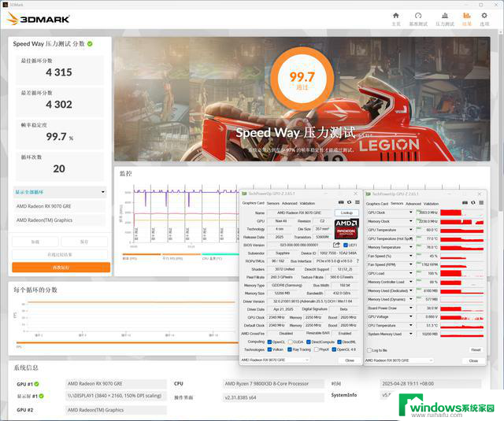The height and width of the screenshot is (421, 504).
Task: Open Fan Speed (RPM) sensor dropdown arrow
Action: [x=410, y=264]
